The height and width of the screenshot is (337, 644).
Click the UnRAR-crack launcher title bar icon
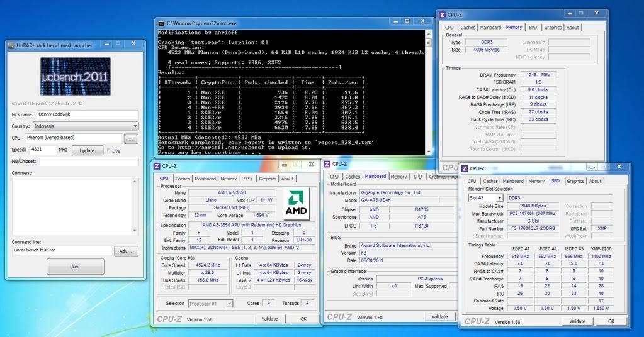coord(11,45)
